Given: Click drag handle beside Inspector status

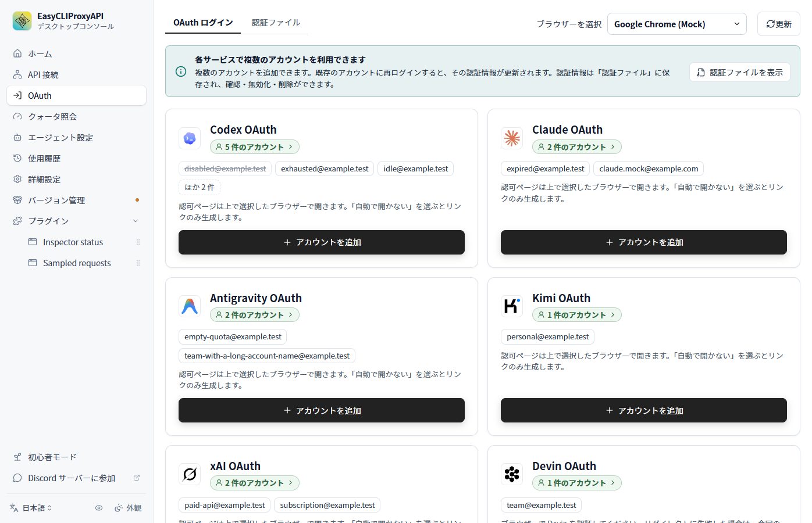Looking at the screenshot, I should coord(138,242).
